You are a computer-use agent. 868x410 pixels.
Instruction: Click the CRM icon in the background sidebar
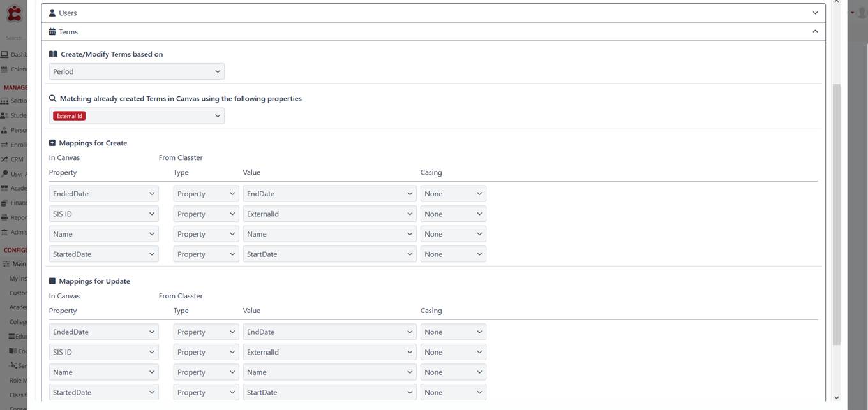(x=4, y=159)
